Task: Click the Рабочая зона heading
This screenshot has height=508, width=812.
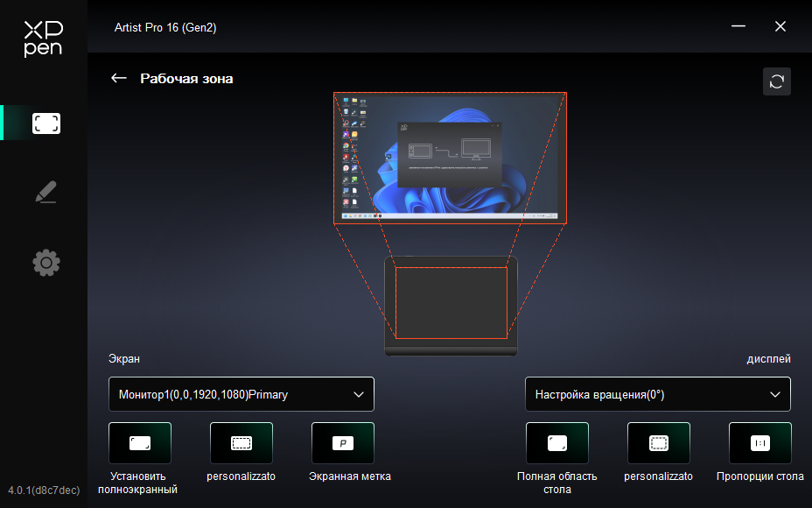Action: coord(186,78)
